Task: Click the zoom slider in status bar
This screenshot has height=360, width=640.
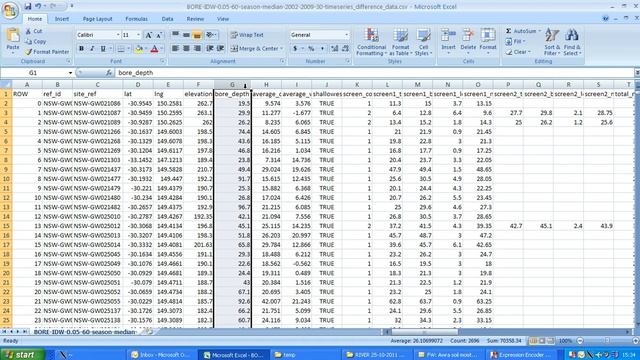Action: click(x=607, y=340)
